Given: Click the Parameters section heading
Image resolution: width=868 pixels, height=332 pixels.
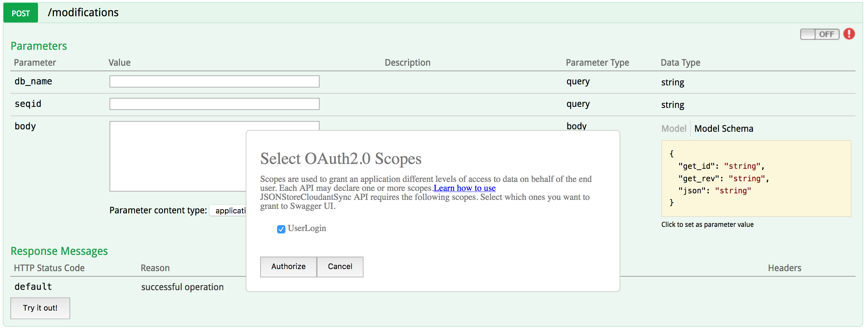Looking at the screenshot, I should coord(39,46).
